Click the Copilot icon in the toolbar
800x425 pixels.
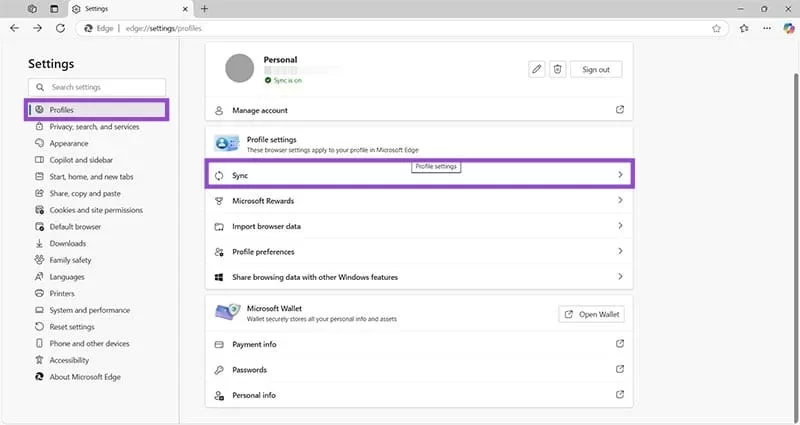[787, 29]
